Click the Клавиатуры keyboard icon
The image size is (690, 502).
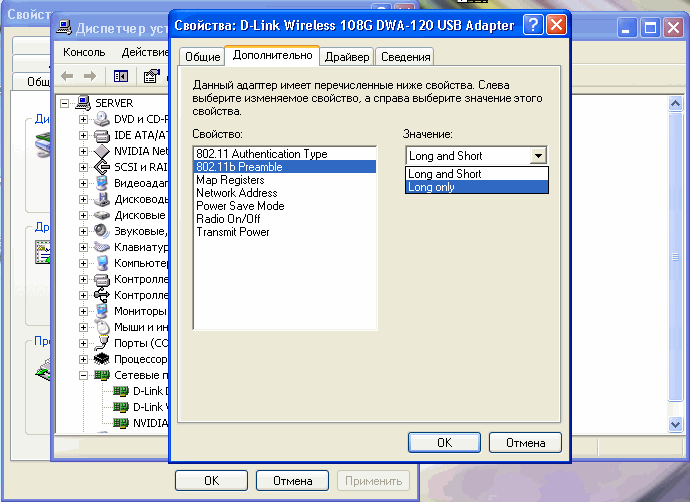102,247
